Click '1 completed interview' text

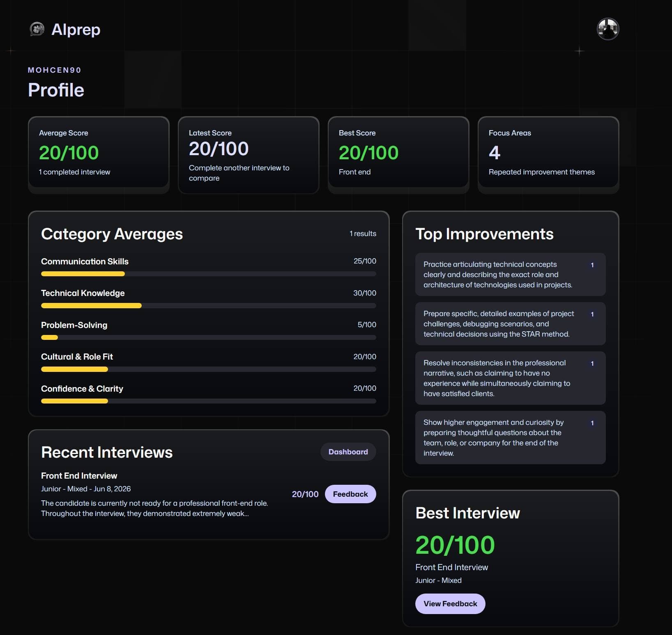(74, 172)
